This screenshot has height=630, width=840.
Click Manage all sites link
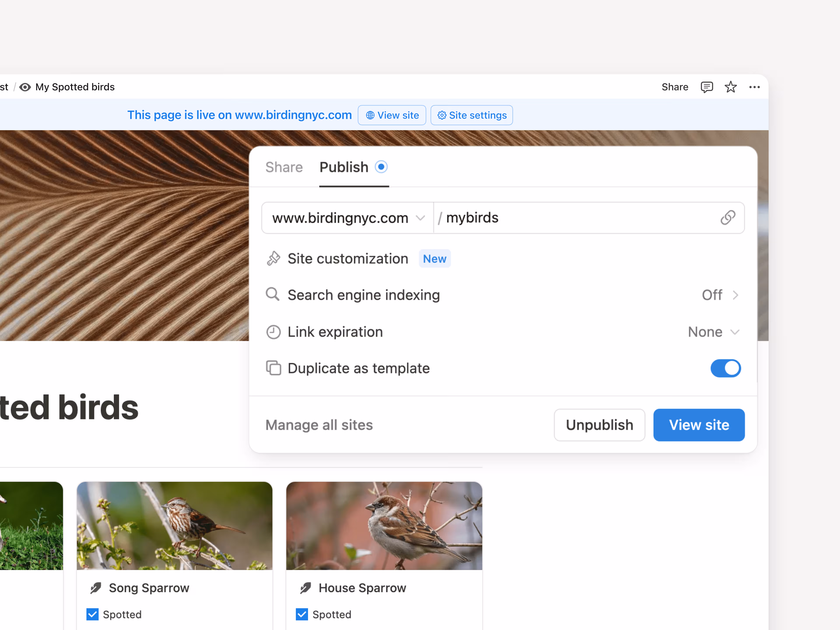(319, 425)
